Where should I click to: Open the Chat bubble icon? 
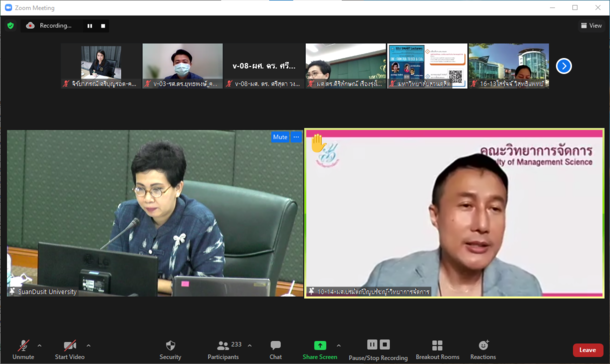click(x=276, y=345)
